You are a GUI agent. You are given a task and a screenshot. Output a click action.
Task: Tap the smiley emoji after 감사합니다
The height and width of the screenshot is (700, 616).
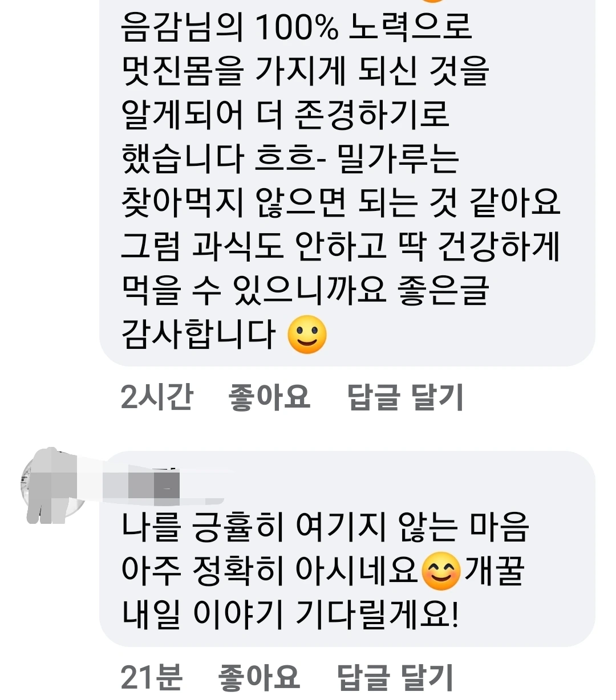307,335
